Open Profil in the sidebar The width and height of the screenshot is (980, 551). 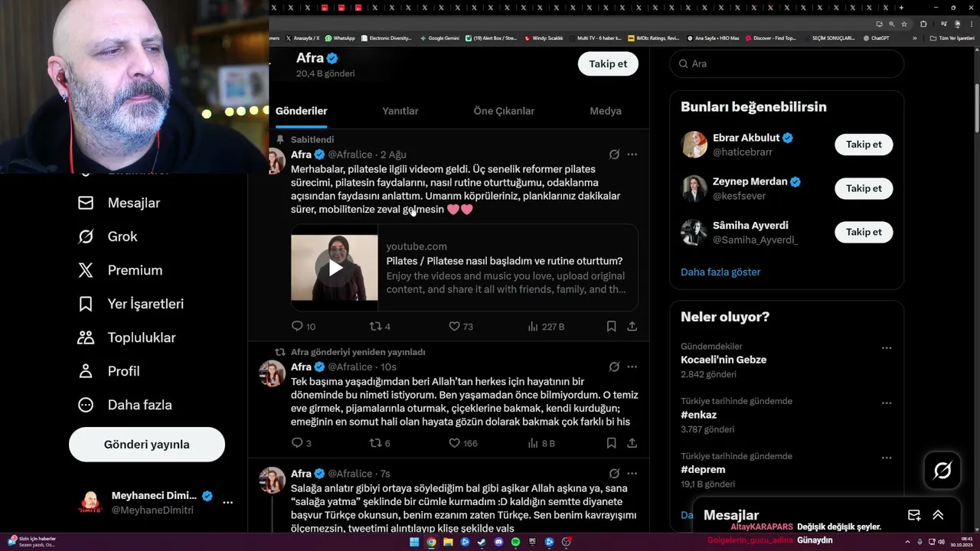[x=108, y=371]
